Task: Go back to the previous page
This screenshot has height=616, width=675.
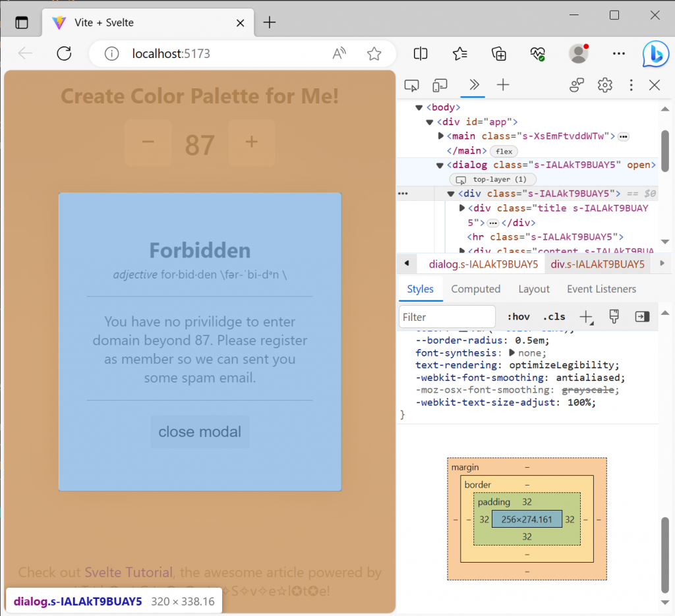Action: pos(25,53)
